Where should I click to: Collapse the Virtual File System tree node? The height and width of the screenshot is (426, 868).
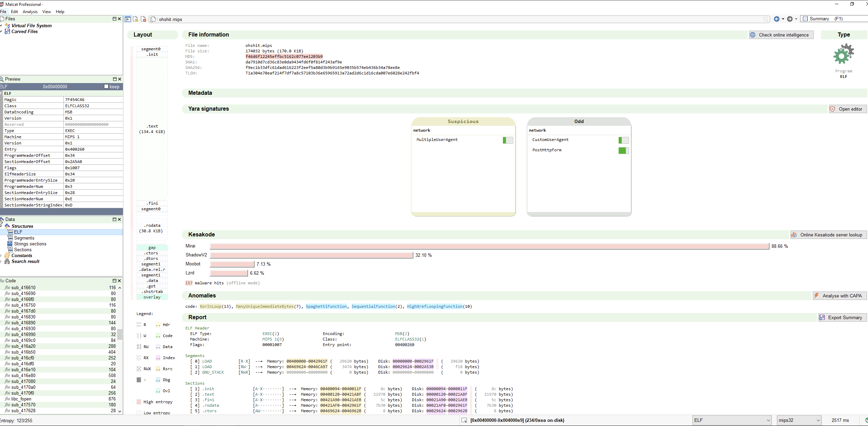coord(1,26)
